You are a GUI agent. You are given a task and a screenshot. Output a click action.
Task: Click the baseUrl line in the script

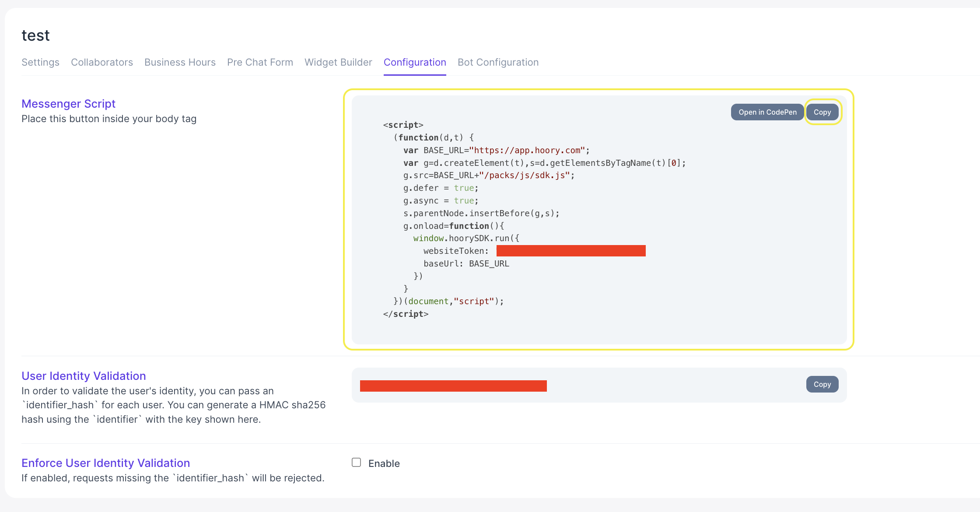[466, 263]
